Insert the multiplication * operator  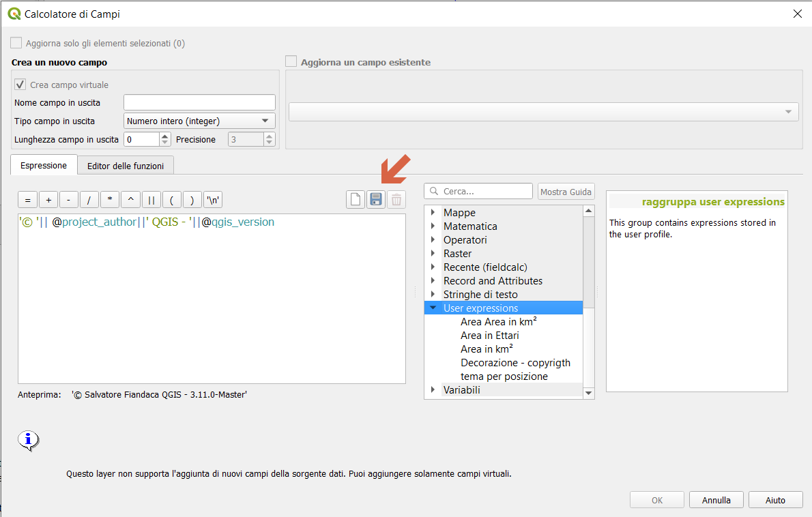click(x=110, y=200)
